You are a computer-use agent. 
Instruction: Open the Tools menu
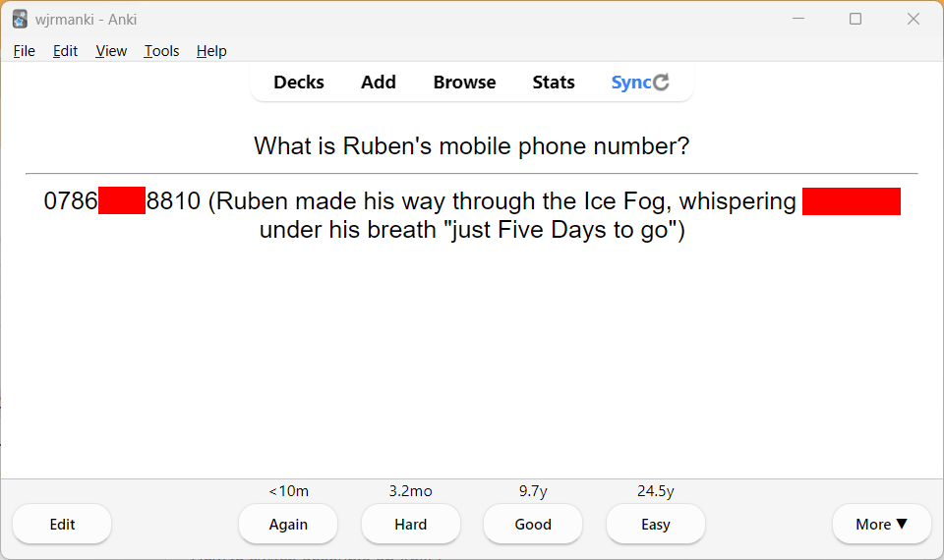coord(161,51)
